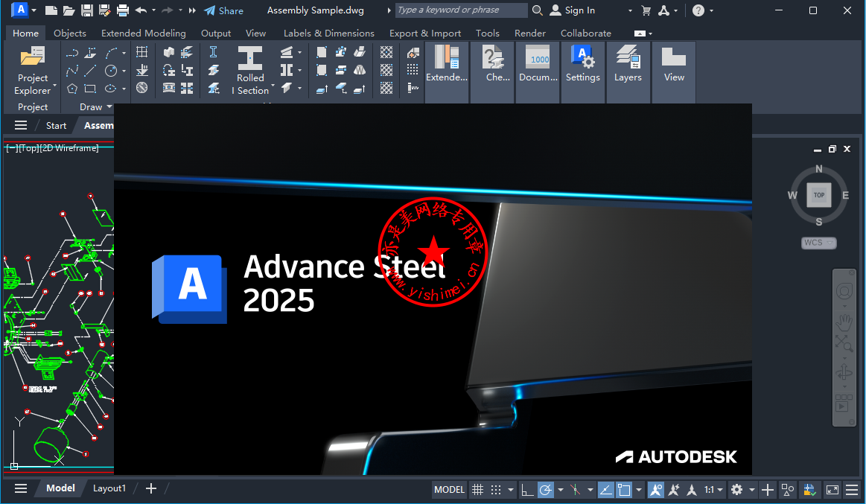The image size is (866, 504).
Task: Click the Save icon in quick access toolbar
Action: point(86,10)
